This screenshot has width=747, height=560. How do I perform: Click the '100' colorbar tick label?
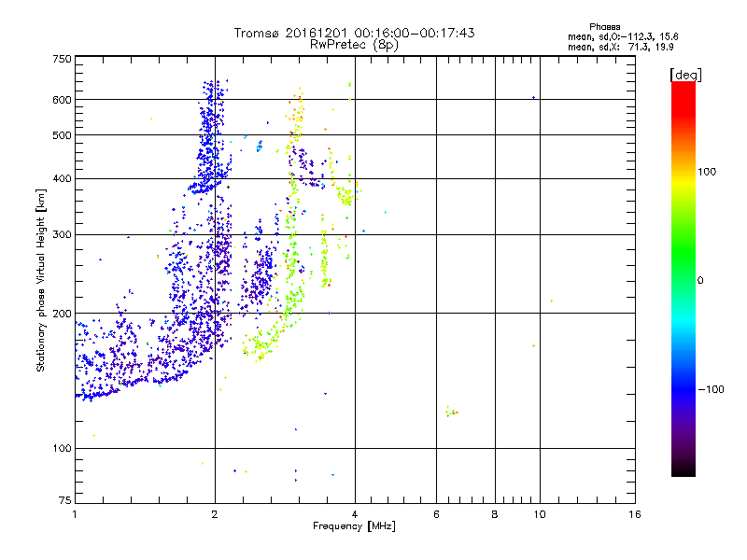(x=707, y=172)
